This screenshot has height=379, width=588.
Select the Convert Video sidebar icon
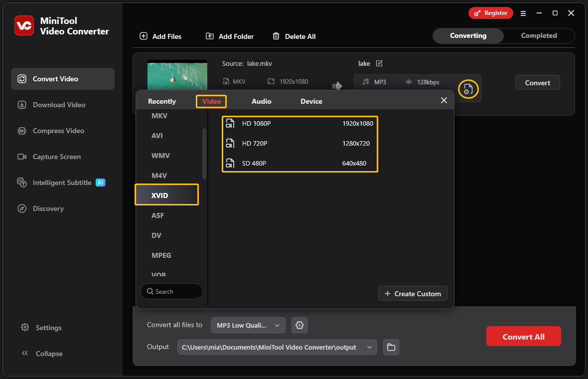coord(21,78)
